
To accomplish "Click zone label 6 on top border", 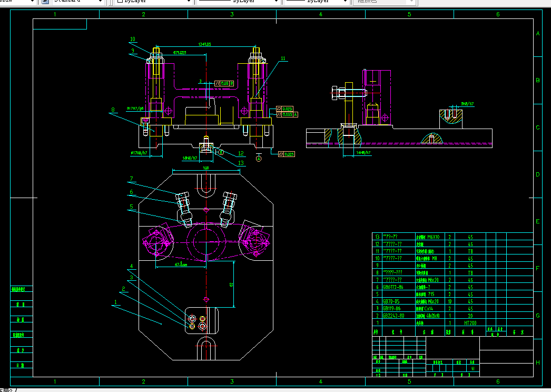I will [x=498, y=14].
